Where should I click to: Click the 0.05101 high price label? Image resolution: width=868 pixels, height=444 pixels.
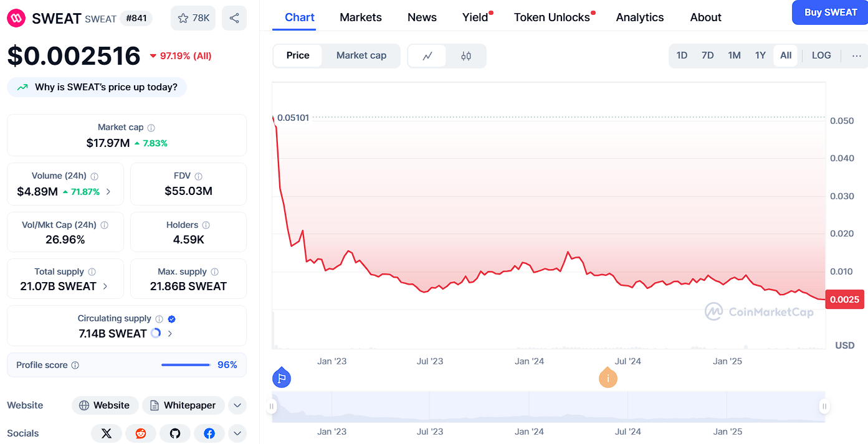(293, 117)
